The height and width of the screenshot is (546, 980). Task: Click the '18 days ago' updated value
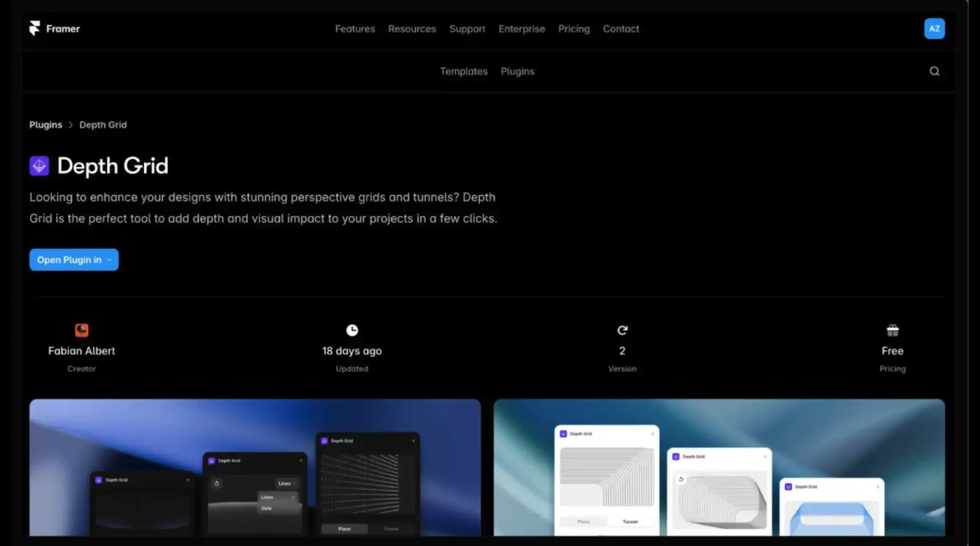tap(352, 351)
